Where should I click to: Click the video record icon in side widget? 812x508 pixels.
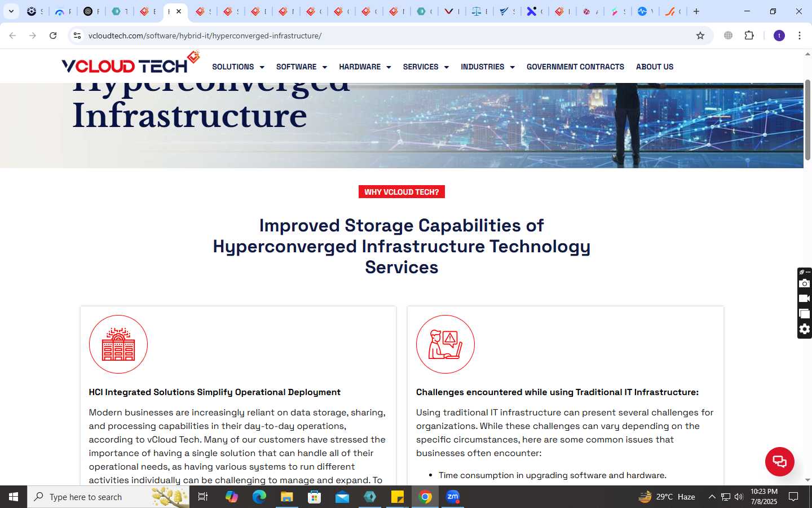tap(805, 299)
